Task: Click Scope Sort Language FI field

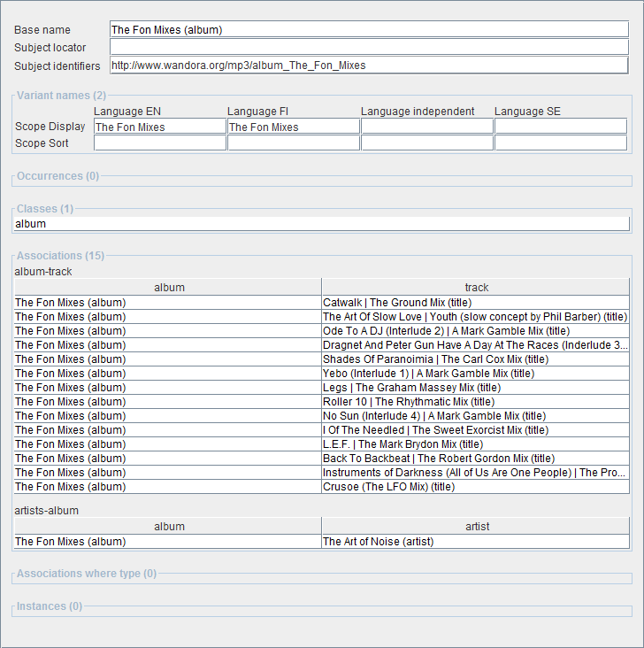Action: (294, 143)
